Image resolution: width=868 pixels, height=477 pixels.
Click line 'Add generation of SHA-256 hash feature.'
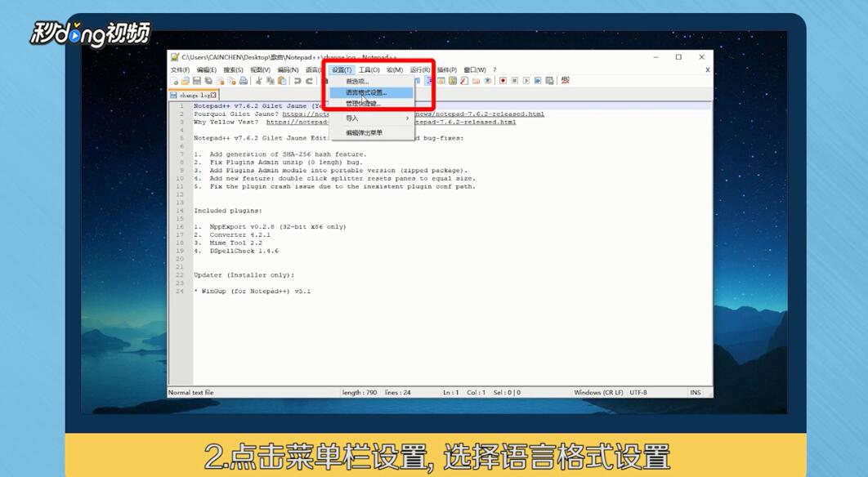click(x=288, y=154)
